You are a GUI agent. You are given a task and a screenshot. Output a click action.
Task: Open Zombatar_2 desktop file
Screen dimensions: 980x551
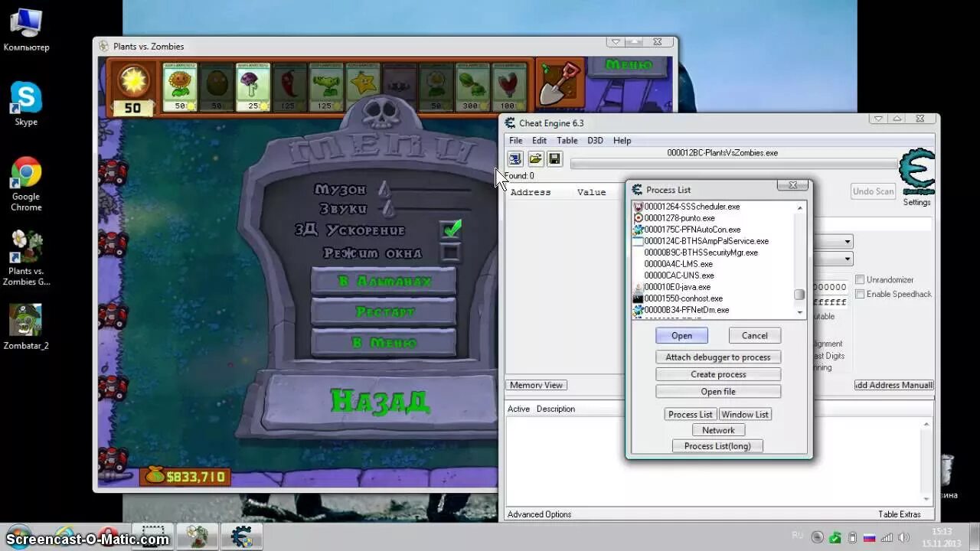26,327
